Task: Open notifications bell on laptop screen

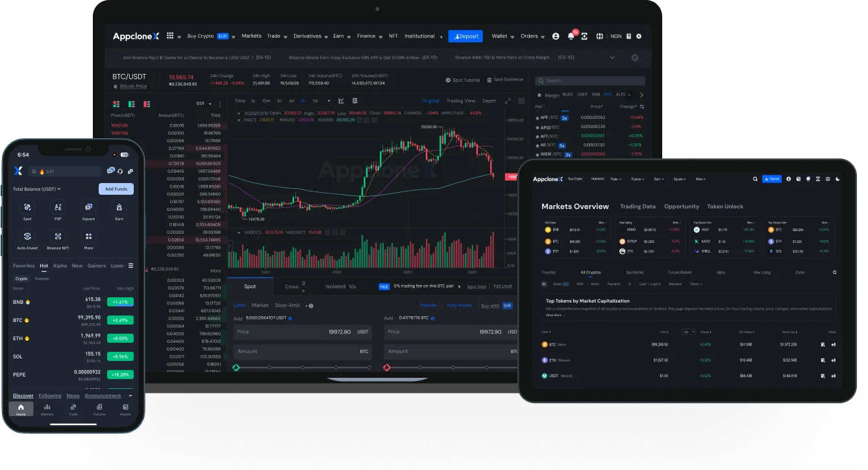Action: (x=571, y=36)
